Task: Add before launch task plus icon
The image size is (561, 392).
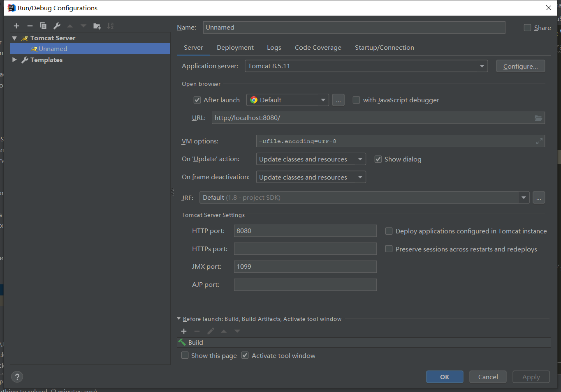Action: 184,331
